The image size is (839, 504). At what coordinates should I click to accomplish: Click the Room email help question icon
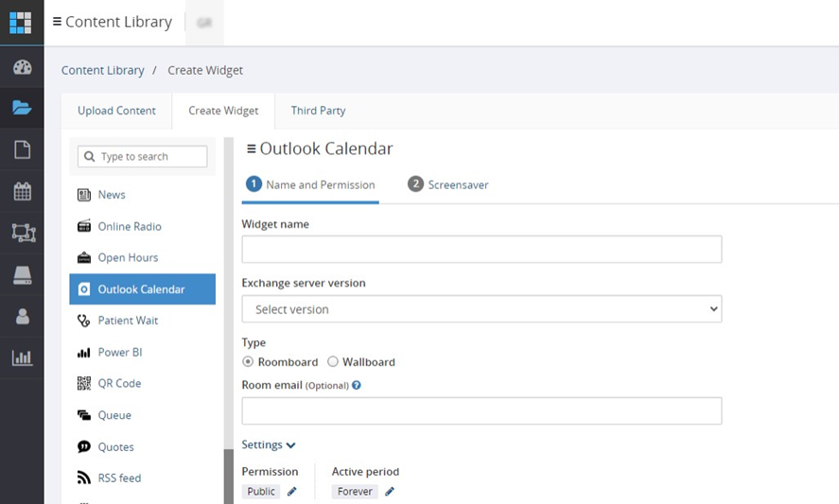pos(357,385)
